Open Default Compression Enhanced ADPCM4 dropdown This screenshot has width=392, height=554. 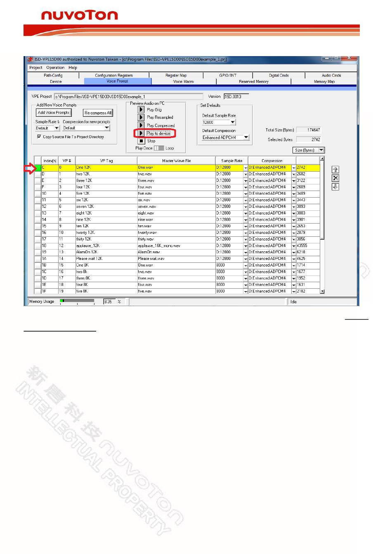point(246,137)
